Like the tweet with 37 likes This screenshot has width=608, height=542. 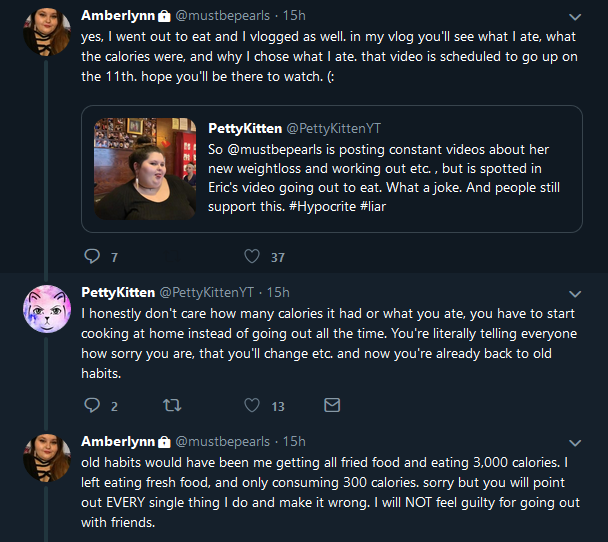coord(252,256)
